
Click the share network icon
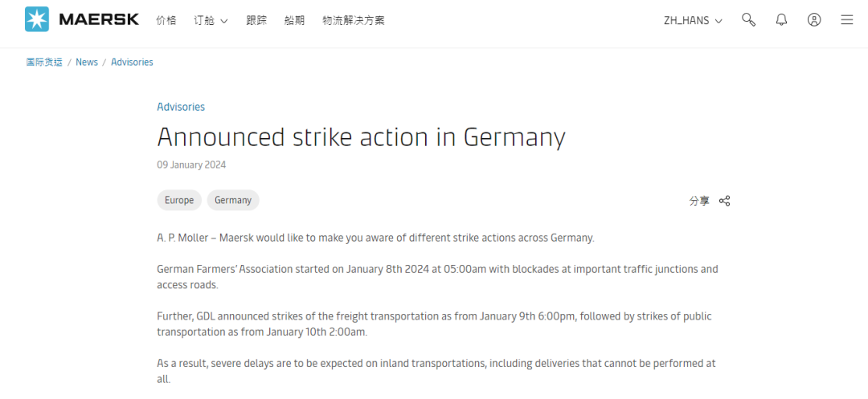point(724,201)
